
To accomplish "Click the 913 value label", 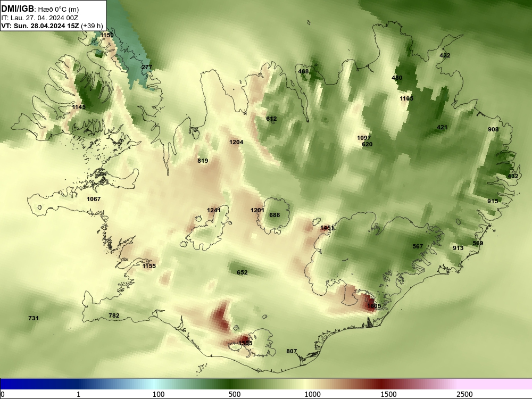I will click(x=458, y=248).
